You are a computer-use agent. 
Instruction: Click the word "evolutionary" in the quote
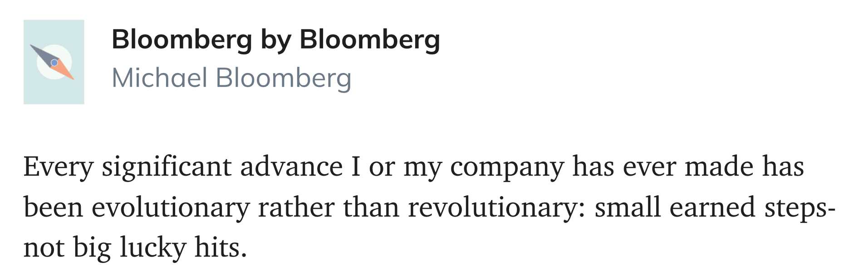coord(171,208)
